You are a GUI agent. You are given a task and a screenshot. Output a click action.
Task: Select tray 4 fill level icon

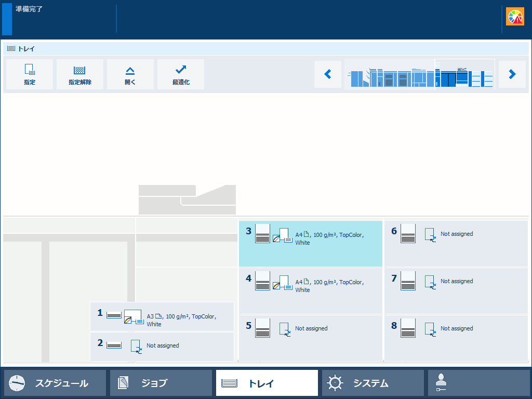[262, 281]
